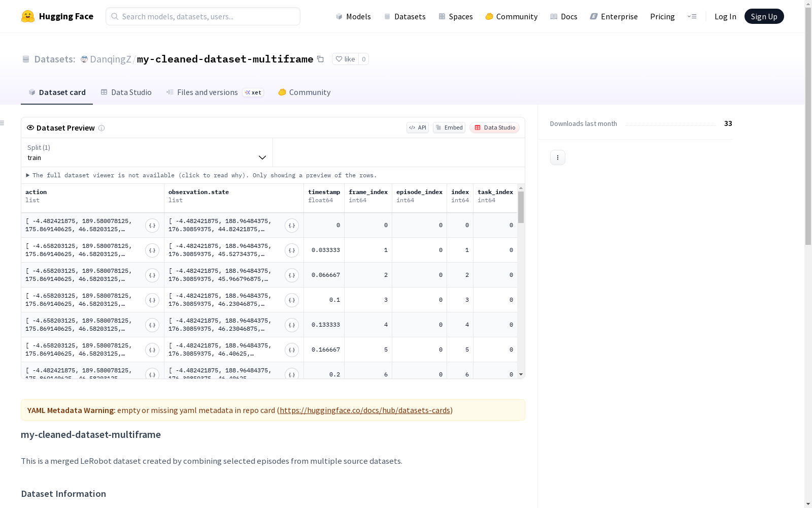The height and width of the screenshot is (508, 812).
Task: Click the Datasets breadcrumb link
Action: [x=54, y=59]
